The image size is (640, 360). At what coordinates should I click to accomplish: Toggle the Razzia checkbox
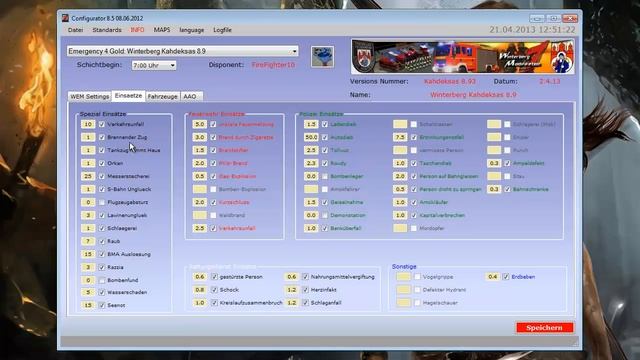pos(102,267)
